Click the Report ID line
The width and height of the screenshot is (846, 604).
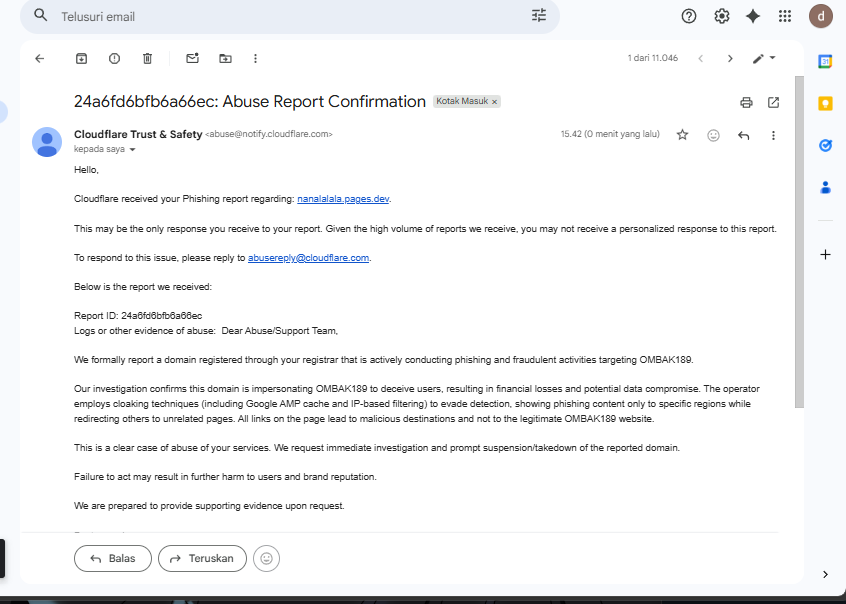[x=138, y=316]
